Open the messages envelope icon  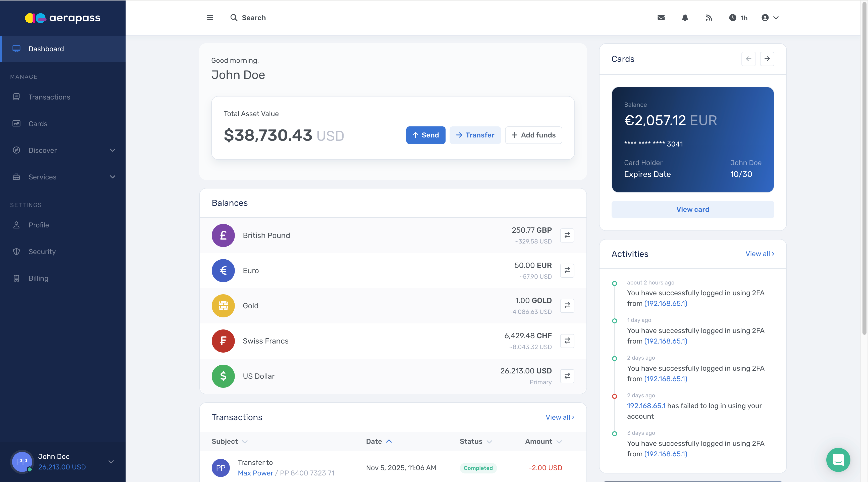(661, 18)
